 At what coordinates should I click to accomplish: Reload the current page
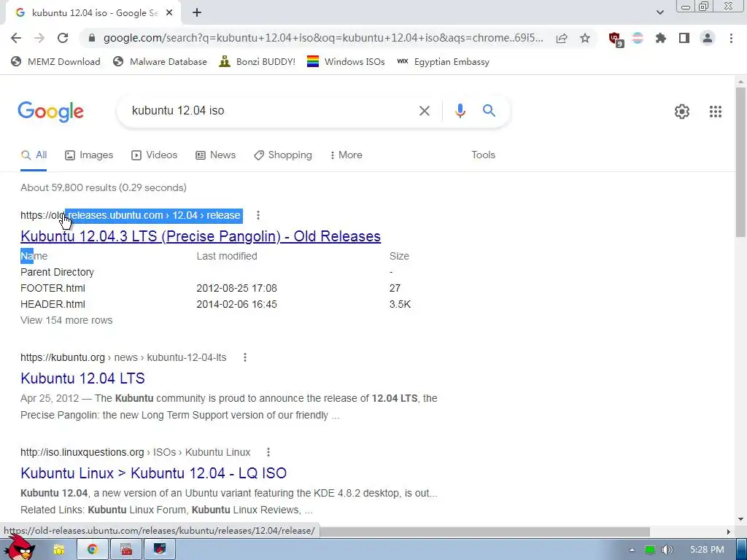pos(63,38)
